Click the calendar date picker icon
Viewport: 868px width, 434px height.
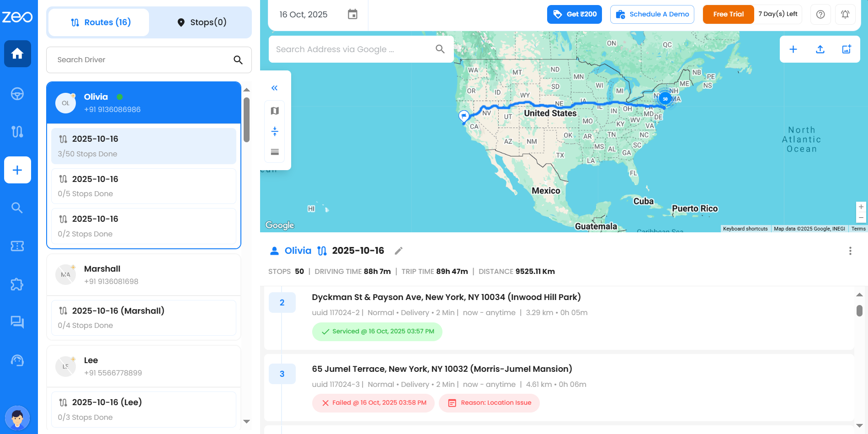pyautogui.click(x=352, y=14)
